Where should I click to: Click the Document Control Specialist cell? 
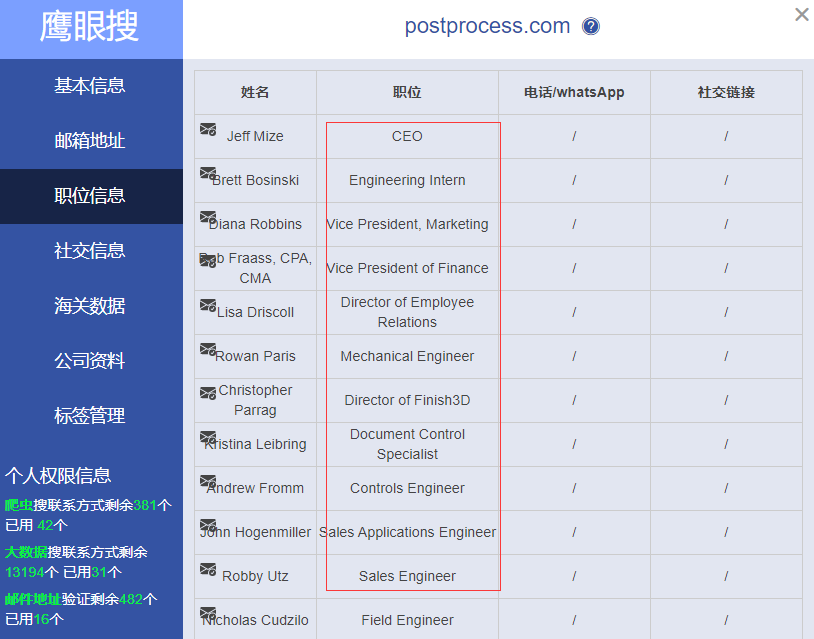407,444
